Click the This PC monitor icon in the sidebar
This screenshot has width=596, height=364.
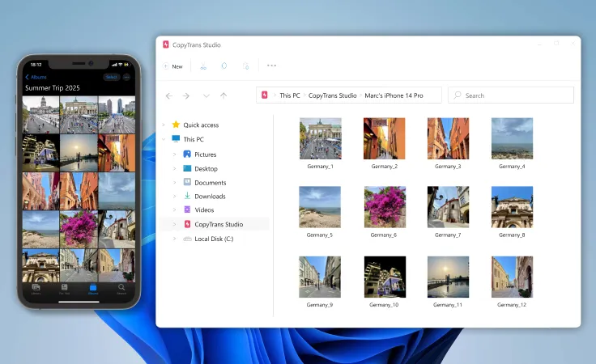click(x=176, y=138)
